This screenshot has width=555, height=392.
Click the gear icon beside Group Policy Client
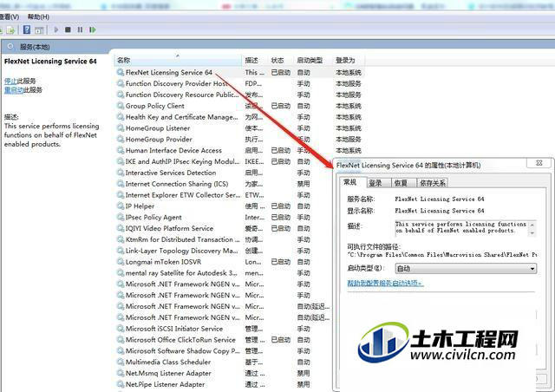[121, 106]
